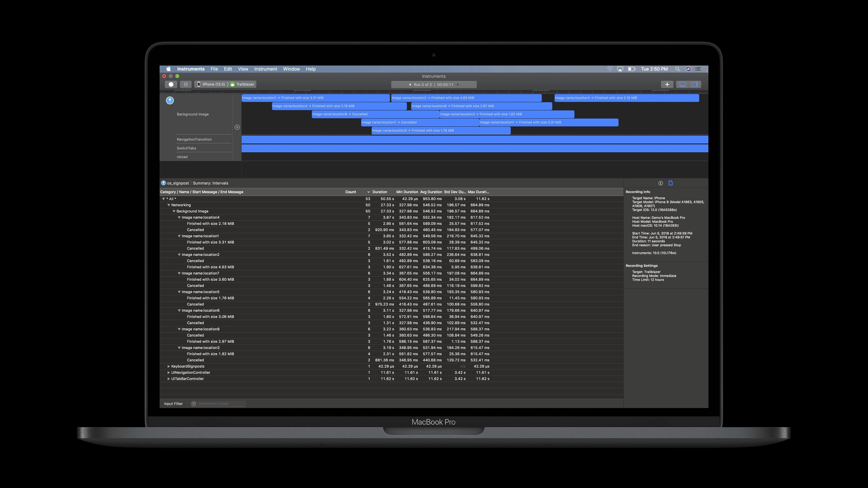Click the record button in toolbar
The height and width of the screenshot is (488, 868).
pos(171,84)
